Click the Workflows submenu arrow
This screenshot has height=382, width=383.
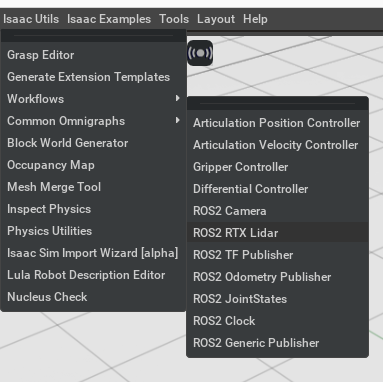tap(178, 98)
